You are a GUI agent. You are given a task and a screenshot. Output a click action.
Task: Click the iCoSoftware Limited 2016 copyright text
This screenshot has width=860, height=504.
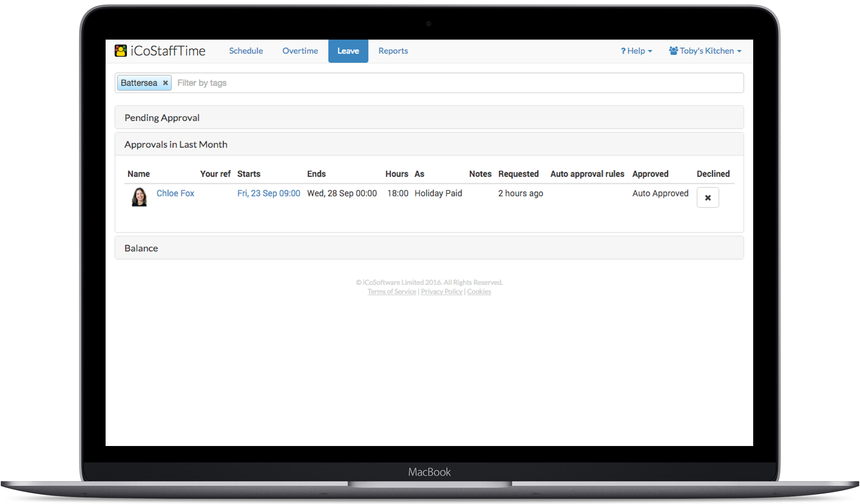(429, 282)
